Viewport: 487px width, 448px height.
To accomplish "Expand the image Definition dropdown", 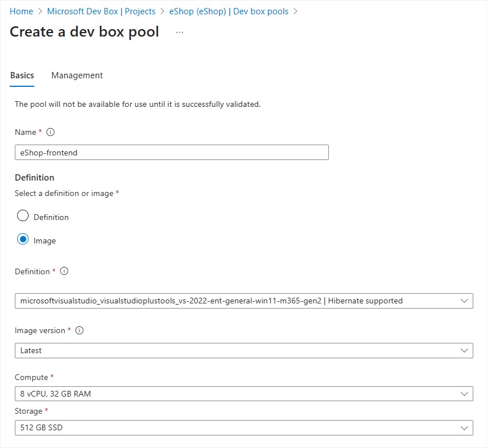I will [x=244, y=301].
